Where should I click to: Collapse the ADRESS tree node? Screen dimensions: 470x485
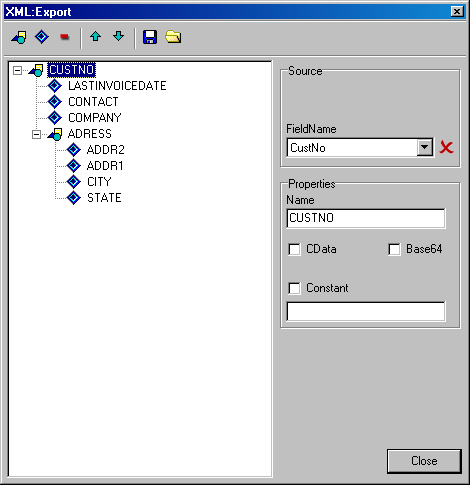36,134
